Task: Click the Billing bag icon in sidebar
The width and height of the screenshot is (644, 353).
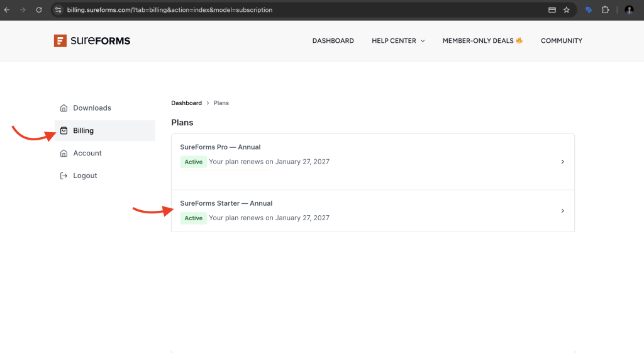Action: point(64,131)
